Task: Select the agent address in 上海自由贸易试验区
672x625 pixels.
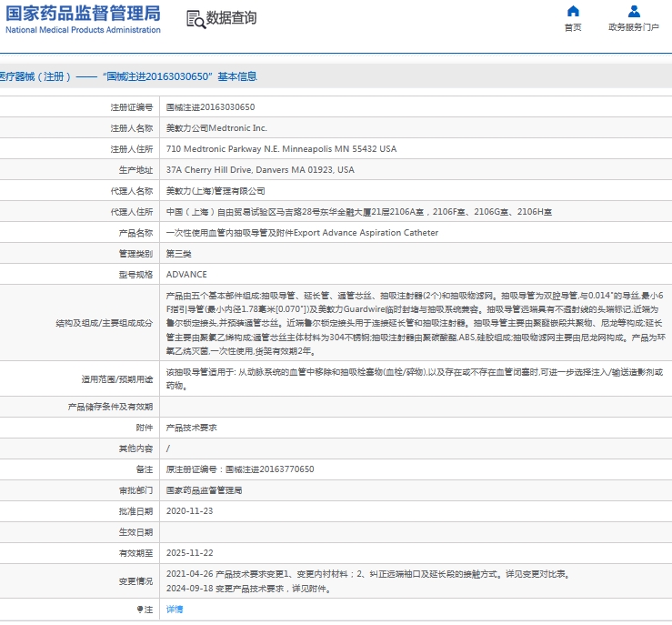Action: tap(359, 212)
